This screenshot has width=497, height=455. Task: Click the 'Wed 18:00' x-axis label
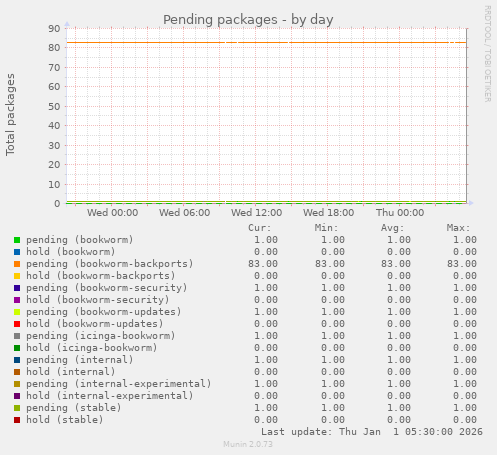pyautogui.click(x=329, y=213)
